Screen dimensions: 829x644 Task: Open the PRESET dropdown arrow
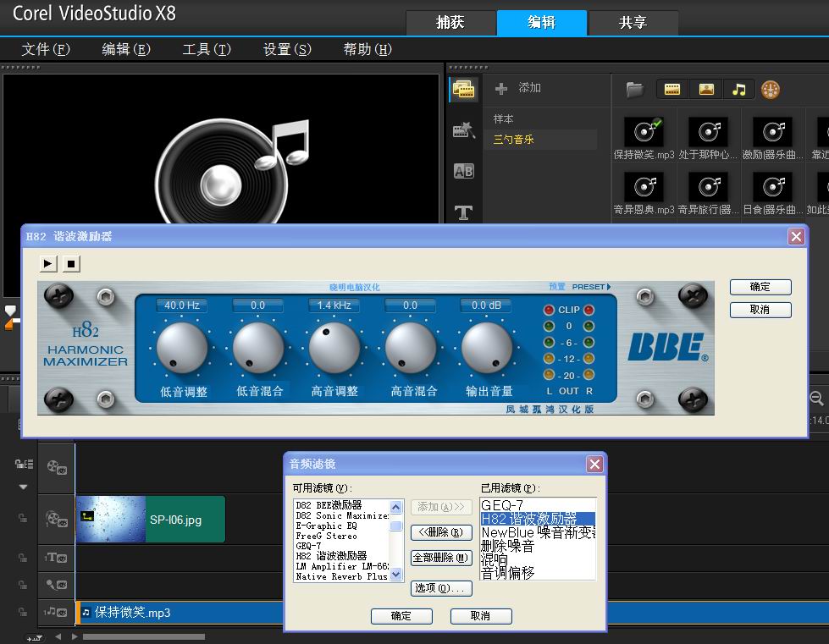pos(609,286)
